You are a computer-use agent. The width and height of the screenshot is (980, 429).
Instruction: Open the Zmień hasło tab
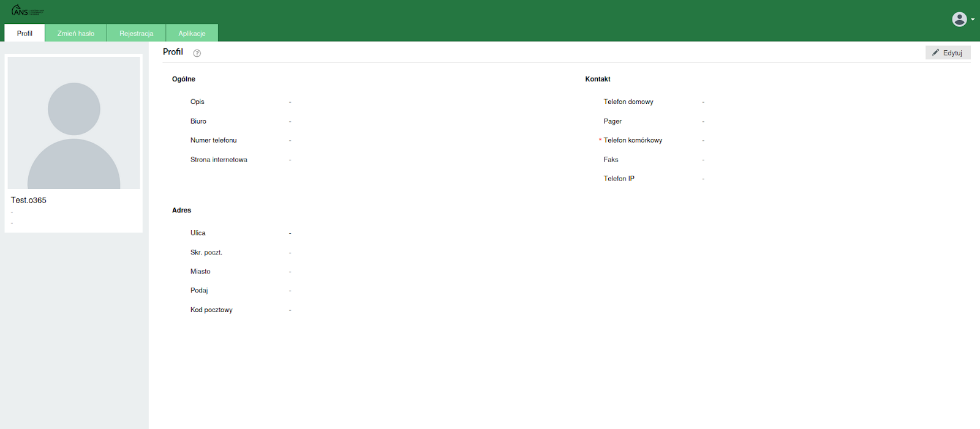pyautogui.click(x=76, y=33)
